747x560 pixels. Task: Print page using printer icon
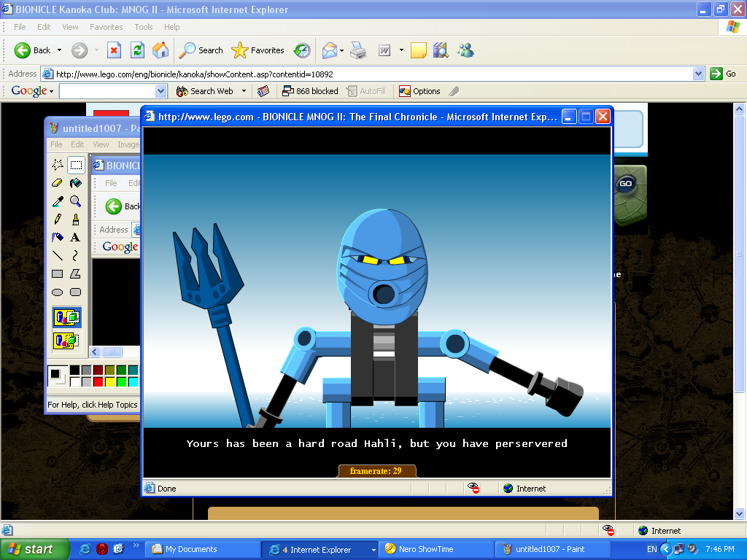click(358, 50)
